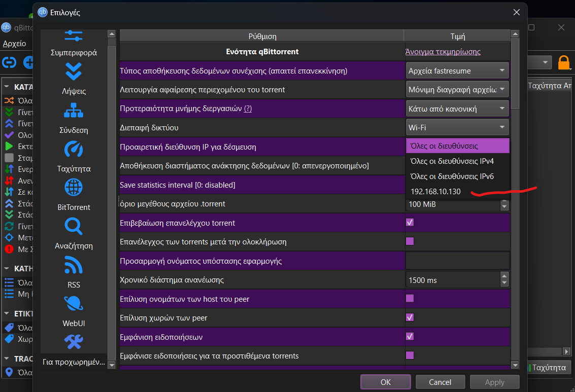Decrease the 100 MiB torrent size stepper
This screenshot has height=392, width=575.
[504, 206]
